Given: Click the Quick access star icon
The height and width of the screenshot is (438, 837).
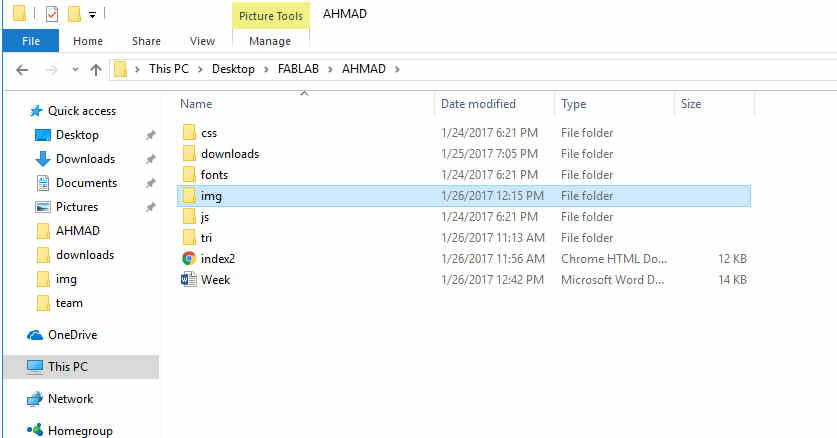Looking at the screenshot, I should [x=36, y=111].
